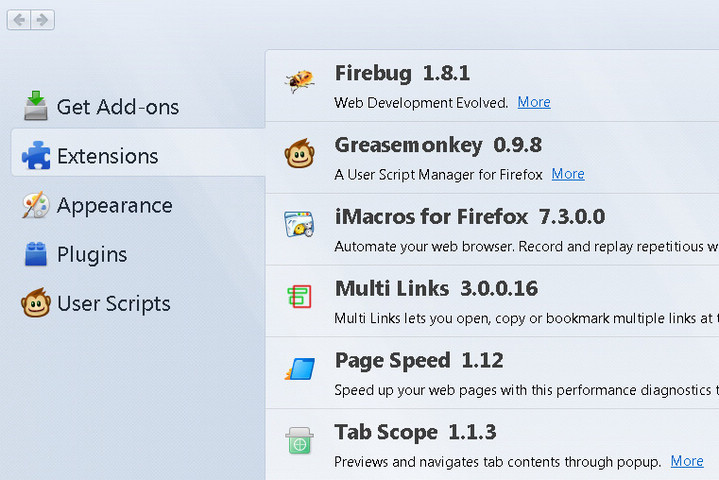Select the Extensions category
This screenshot has width=719, height=480.
tap(107, 156)
